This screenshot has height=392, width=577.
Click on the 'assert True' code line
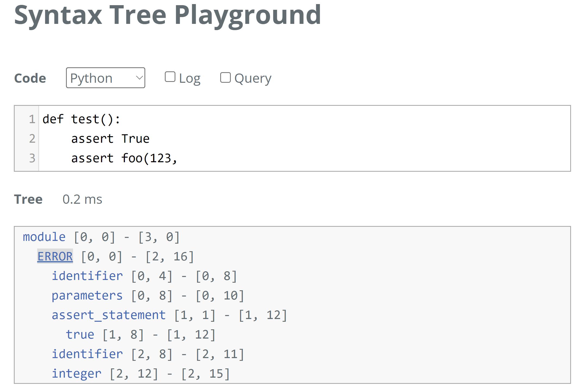click(110, 139)
